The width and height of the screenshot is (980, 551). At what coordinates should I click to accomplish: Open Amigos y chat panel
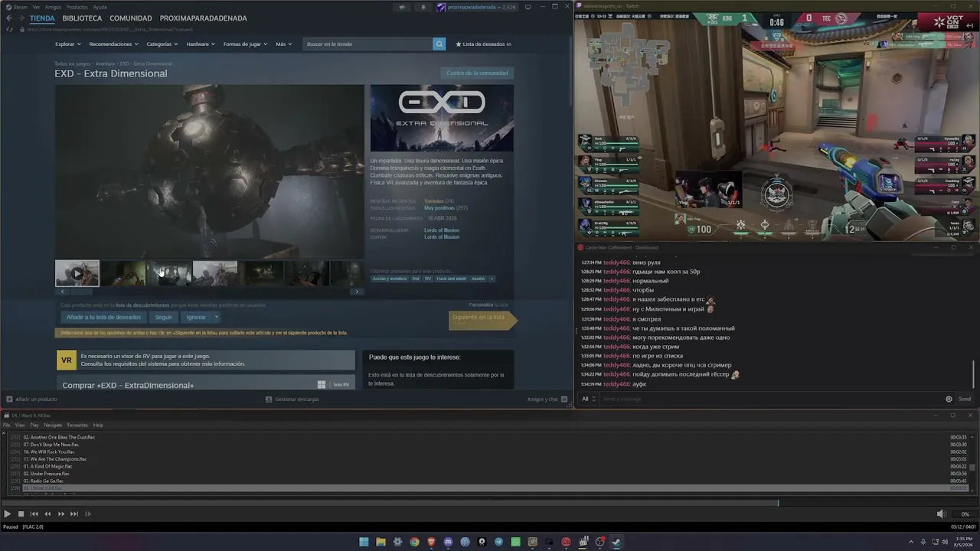point(547,399)
